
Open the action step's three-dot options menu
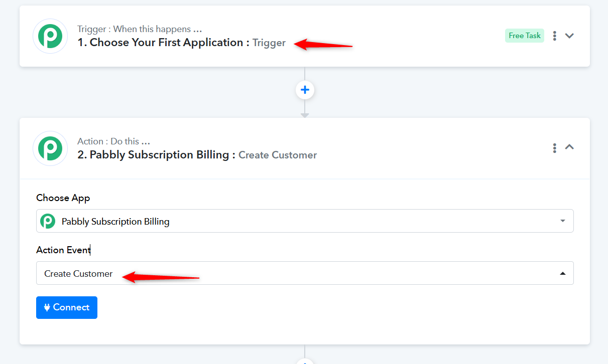[x=554, y=147]
